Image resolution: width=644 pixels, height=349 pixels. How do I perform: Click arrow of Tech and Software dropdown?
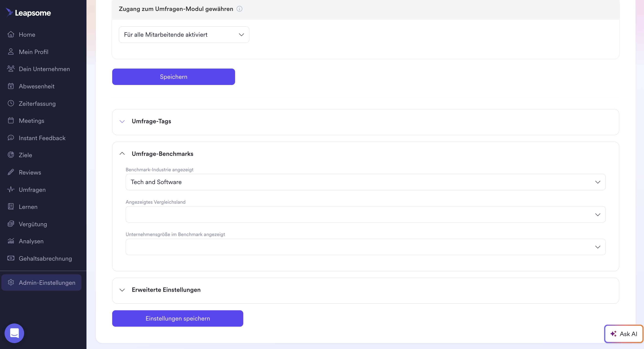pos(598,182)
